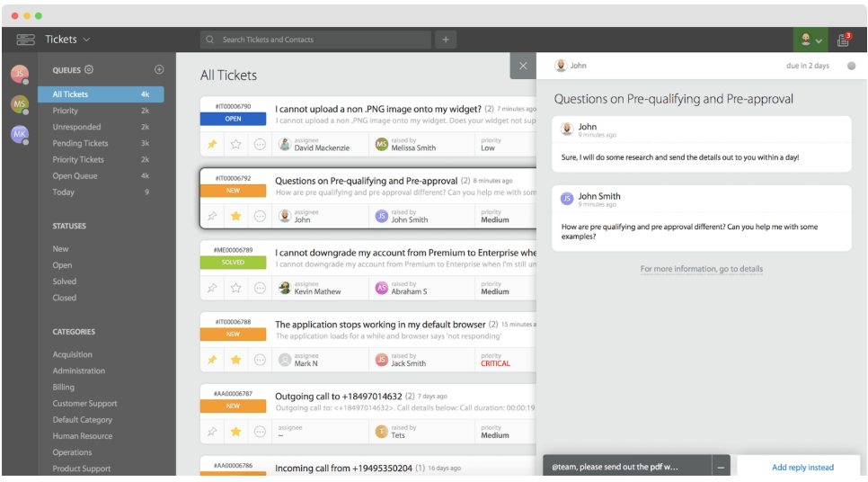Viewport: 868px width, 482px height.
Task: Expand the Tickets dropdown in header
Action: 86,40
